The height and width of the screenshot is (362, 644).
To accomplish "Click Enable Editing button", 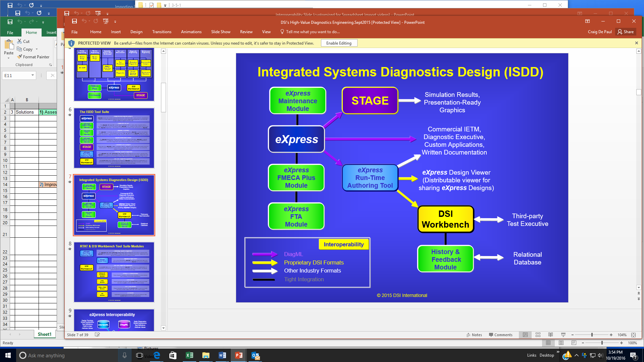I will tap(339, 43).
